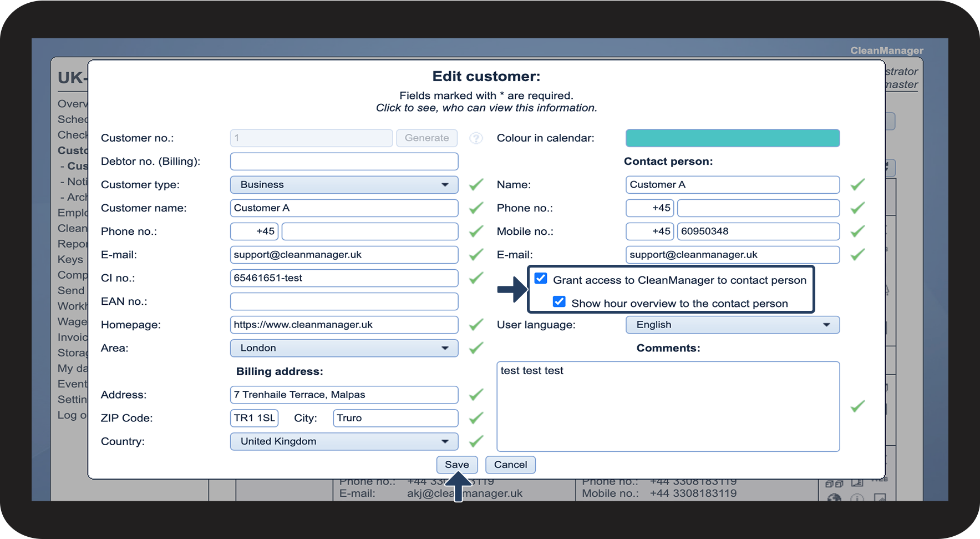Click the 'Click to see, who can view' link

[486, 108]
